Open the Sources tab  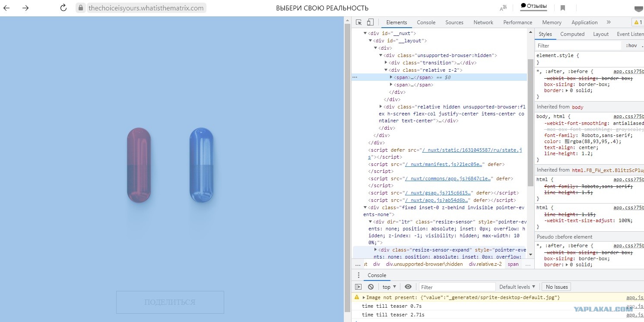(x=454, y=22)
